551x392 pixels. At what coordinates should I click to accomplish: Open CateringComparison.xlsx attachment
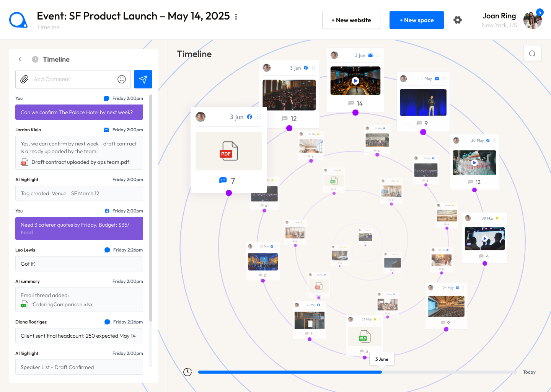click(x=62, y=305)
